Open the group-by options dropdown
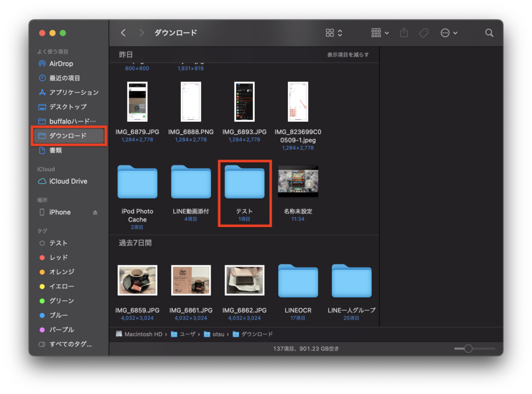532x394 pixels. click(380, 33)
